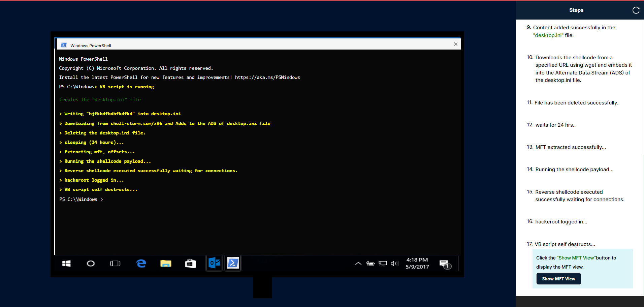
Task: Click the Show MFT View button
Action: point(558,279)
